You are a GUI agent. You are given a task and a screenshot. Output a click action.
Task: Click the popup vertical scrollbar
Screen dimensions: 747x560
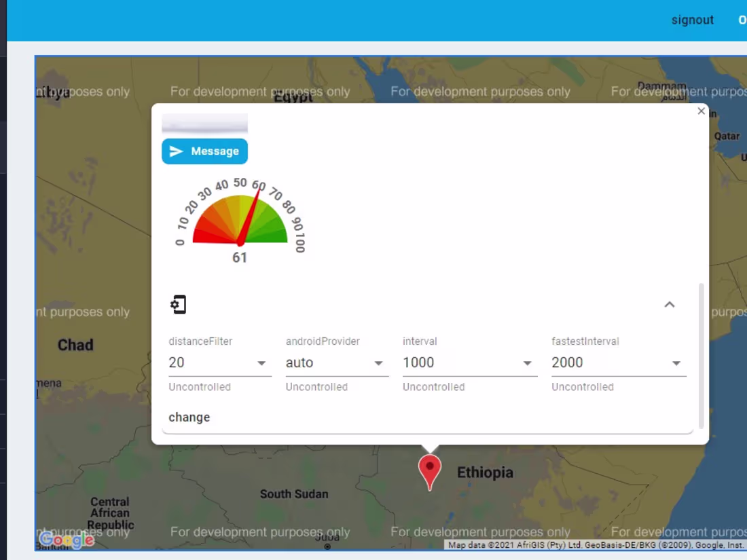tap(701, 356)
